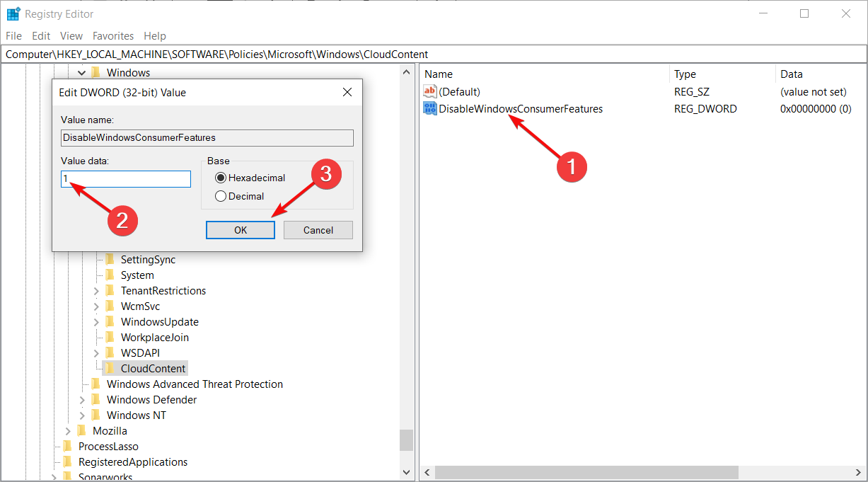Click the Registry Editor app icon in title bar

point(13,13)
